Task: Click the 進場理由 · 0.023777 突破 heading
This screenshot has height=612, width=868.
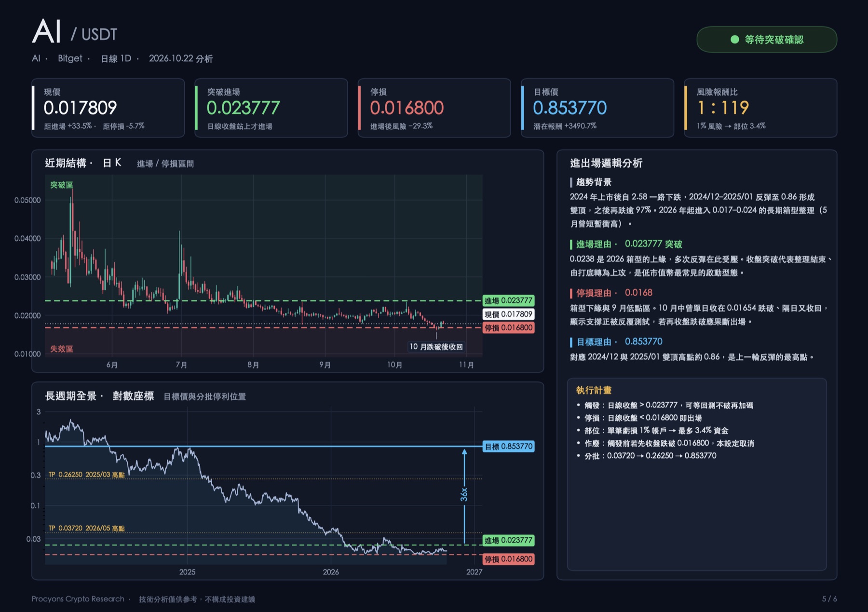Action: pyautogui.click(x=629, y=244)
